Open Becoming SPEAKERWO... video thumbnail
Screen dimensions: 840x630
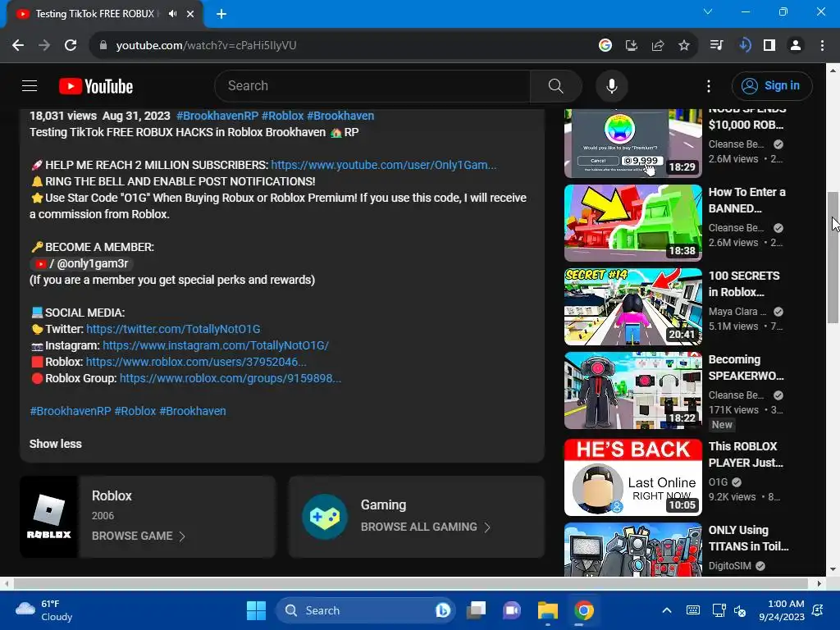pos(632,390)
